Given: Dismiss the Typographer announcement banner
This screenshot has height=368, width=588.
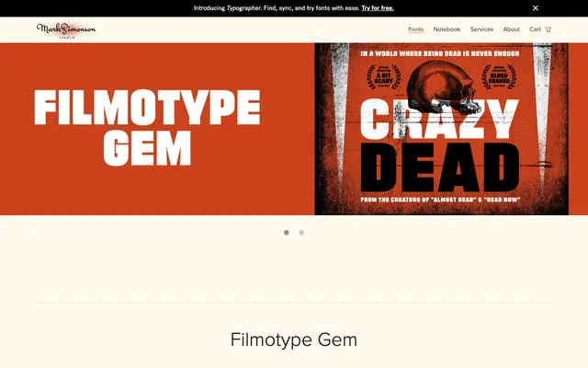Looking at the screenshot, I should [x=536, y=8].
